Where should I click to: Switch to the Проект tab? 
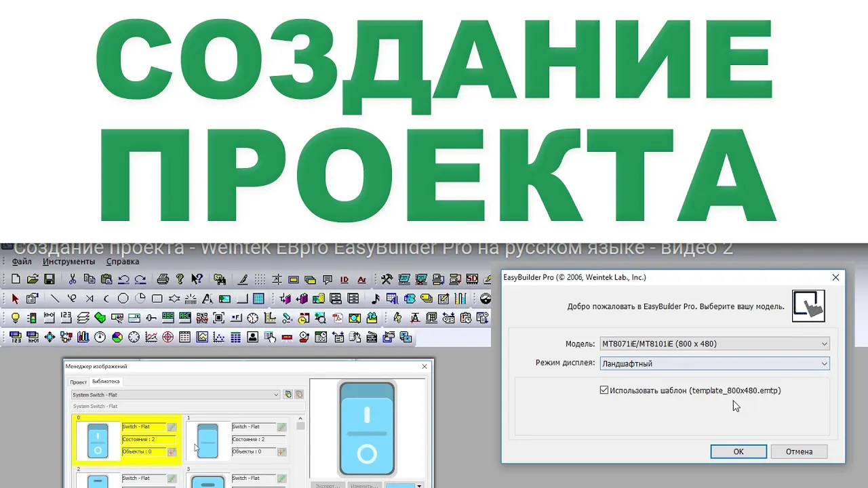[x=79, y=382]
